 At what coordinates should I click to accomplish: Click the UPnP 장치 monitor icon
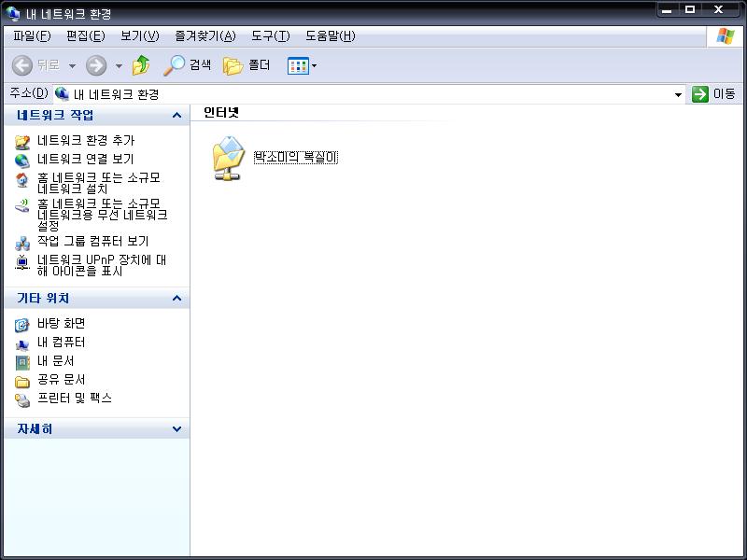pos(22,262)
